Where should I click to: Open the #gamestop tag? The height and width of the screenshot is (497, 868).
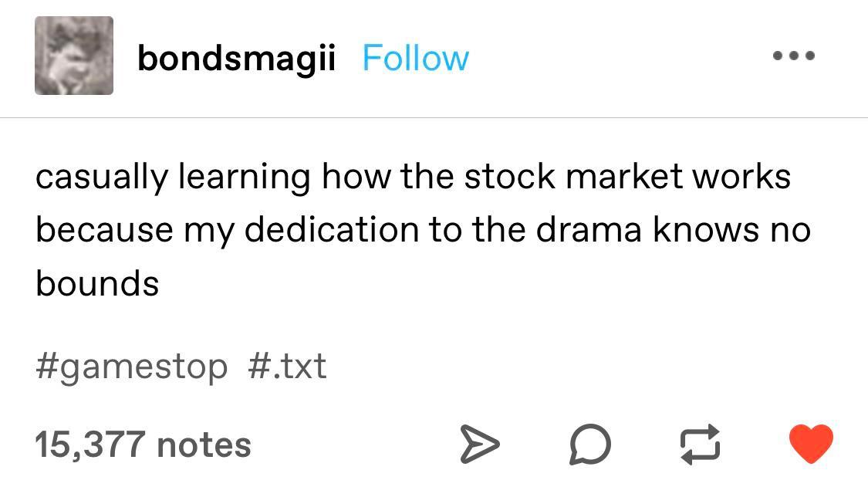pyautogui.click(x=131, y=365)
